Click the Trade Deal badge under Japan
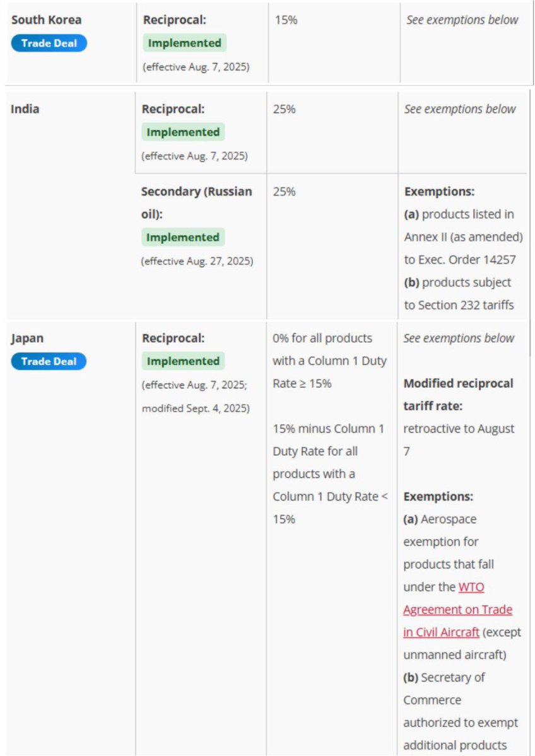The image size is (535, 756). pos(49,361)
